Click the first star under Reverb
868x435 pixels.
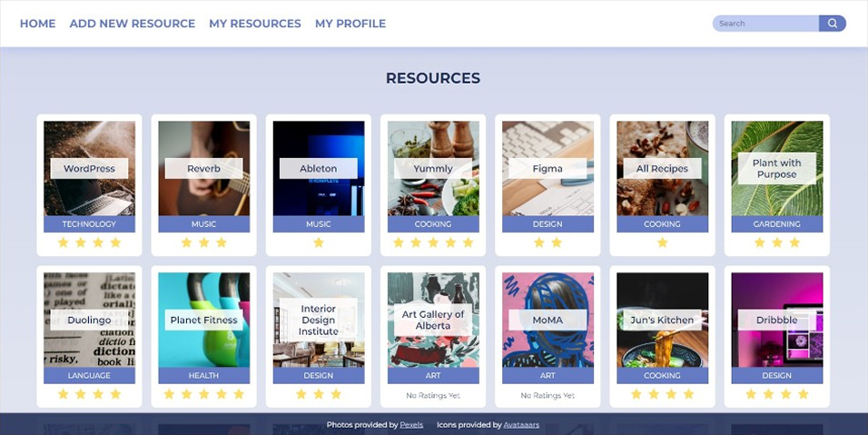coord(186,242)
